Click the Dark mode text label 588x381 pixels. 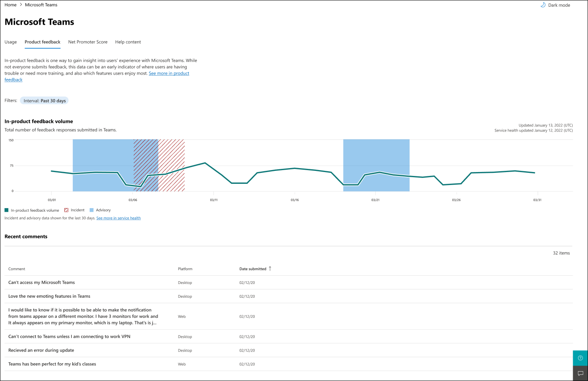[x=559, y=5]
